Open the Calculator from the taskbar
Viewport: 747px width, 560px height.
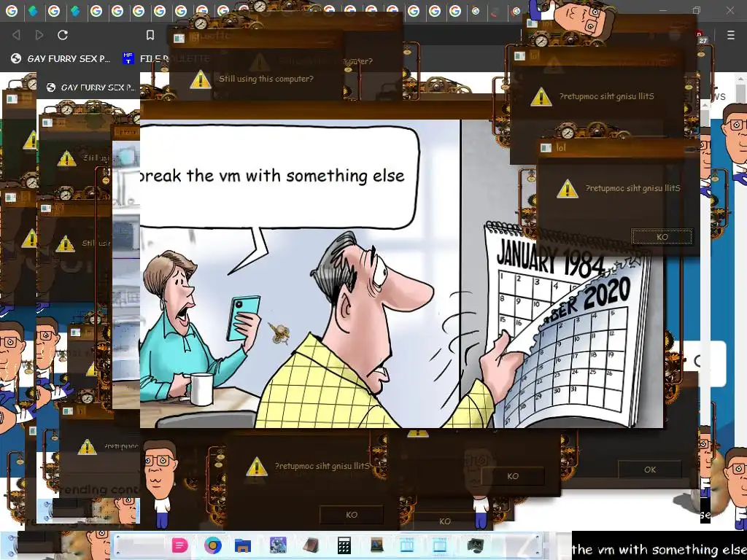344,545
